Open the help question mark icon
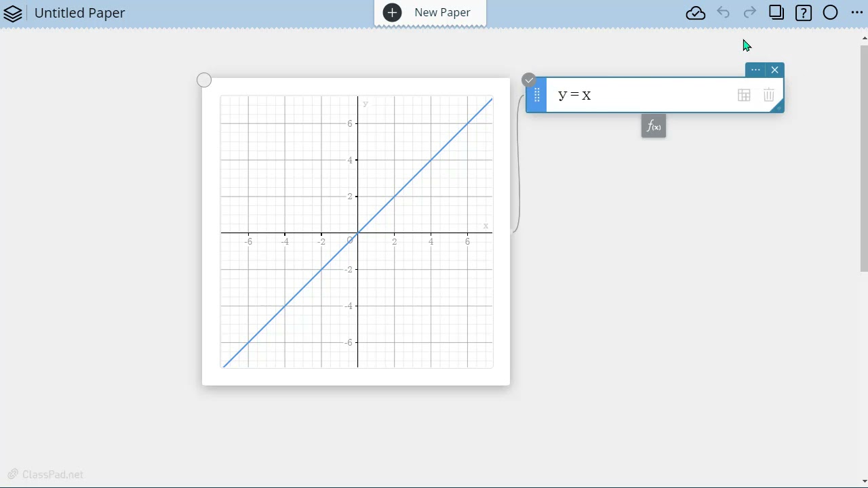 [x=804, y=13]
